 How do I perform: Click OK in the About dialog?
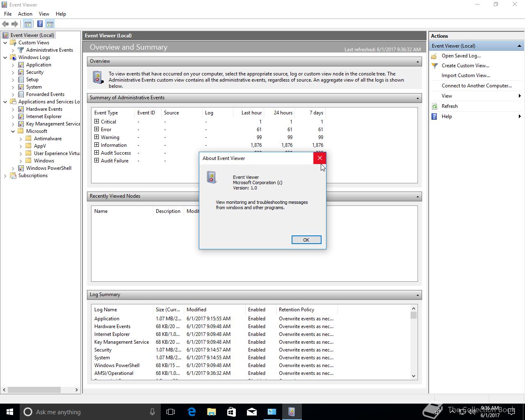point(306,240)
